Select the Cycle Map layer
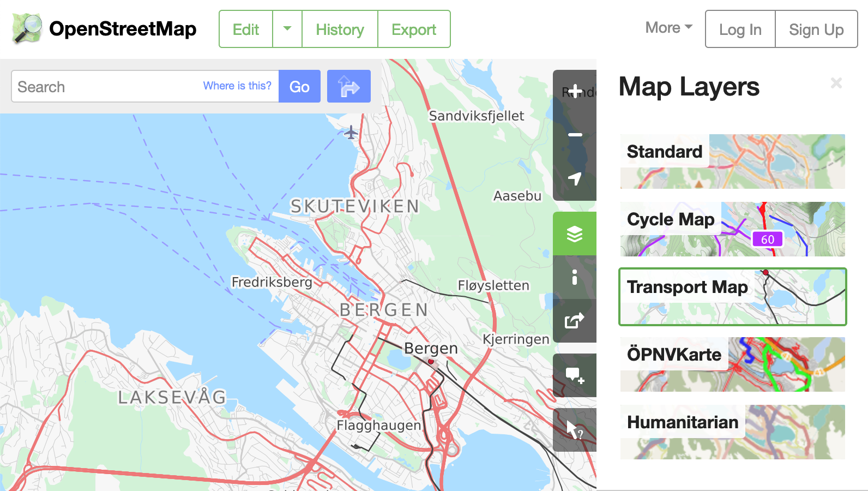Image resolution: width=868 pixels, height=491 pixels. [x=733, y=229]
